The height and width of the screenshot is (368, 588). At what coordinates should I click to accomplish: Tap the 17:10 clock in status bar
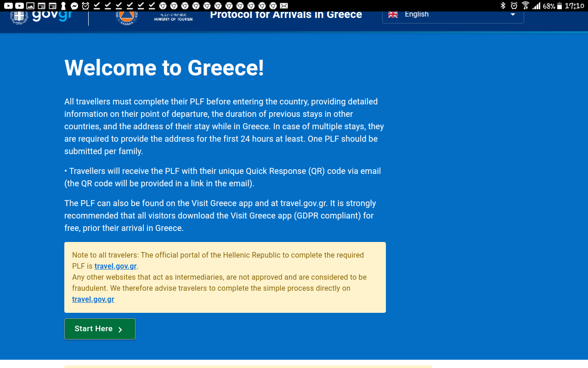(x=574, y=6)
